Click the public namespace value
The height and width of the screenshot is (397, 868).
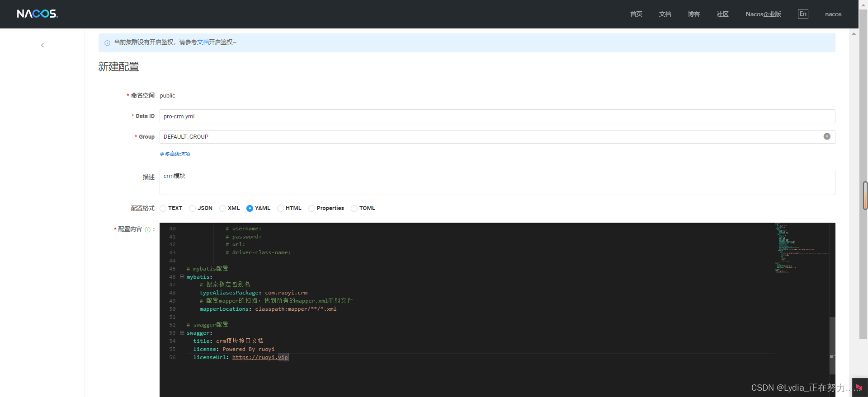tap(167, 95)
